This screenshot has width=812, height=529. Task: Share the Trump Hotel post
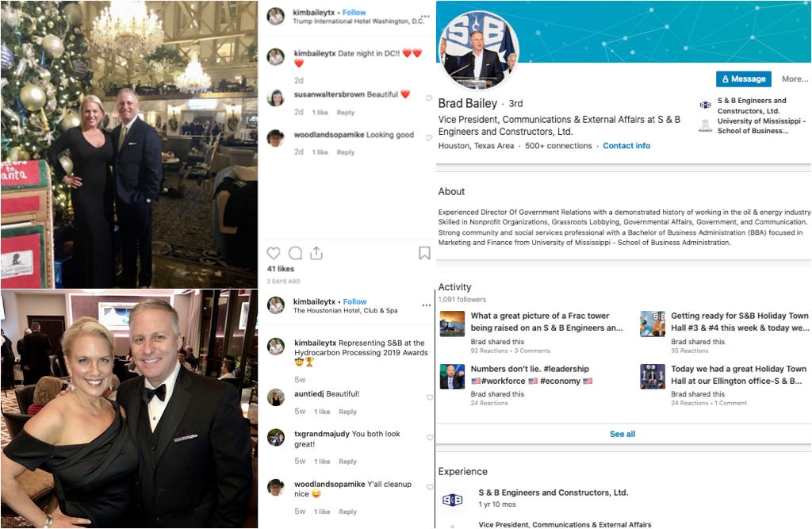(x=316, y=253)
